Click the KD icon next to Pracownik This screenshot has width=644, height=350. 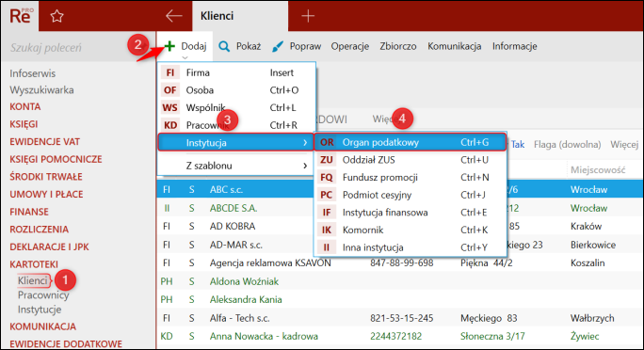170,125
